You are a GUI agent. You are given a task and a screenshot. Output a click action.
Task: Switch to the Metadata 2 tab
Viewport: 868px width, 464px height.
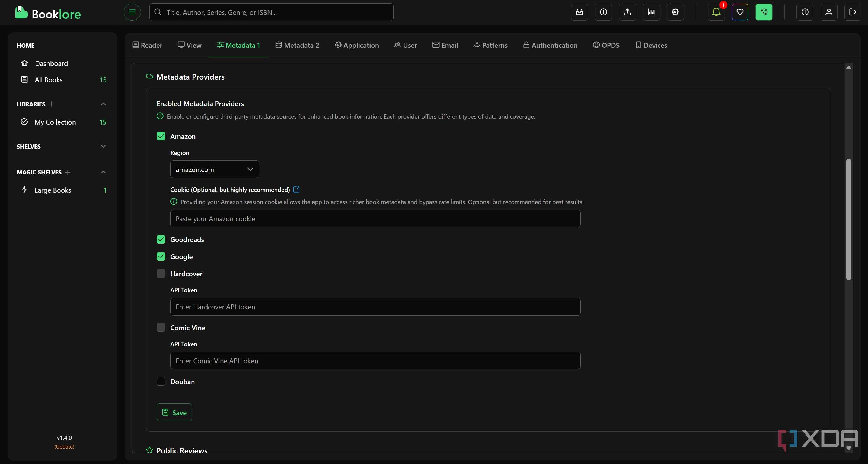click(x=297, y=45)
